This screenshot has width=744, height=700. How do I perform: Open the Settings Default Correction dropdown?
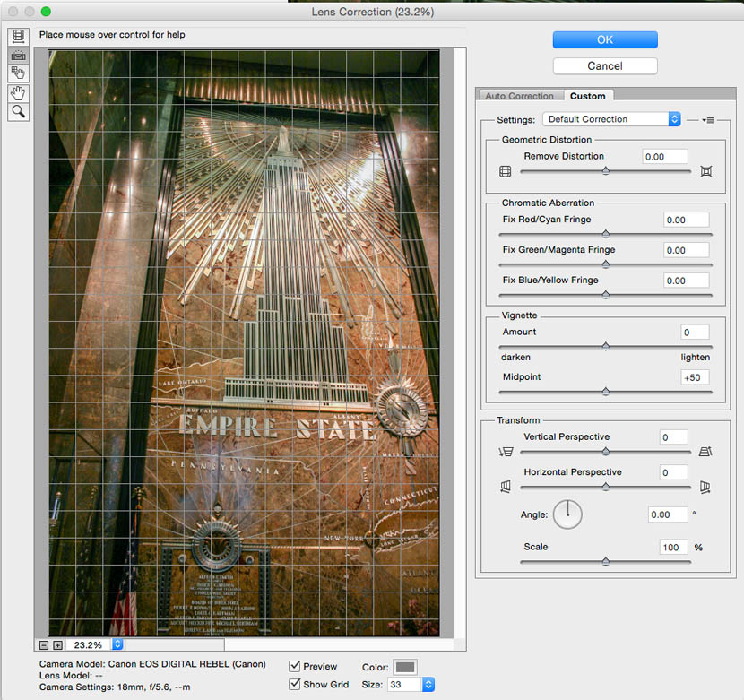[x=611, y=119]
